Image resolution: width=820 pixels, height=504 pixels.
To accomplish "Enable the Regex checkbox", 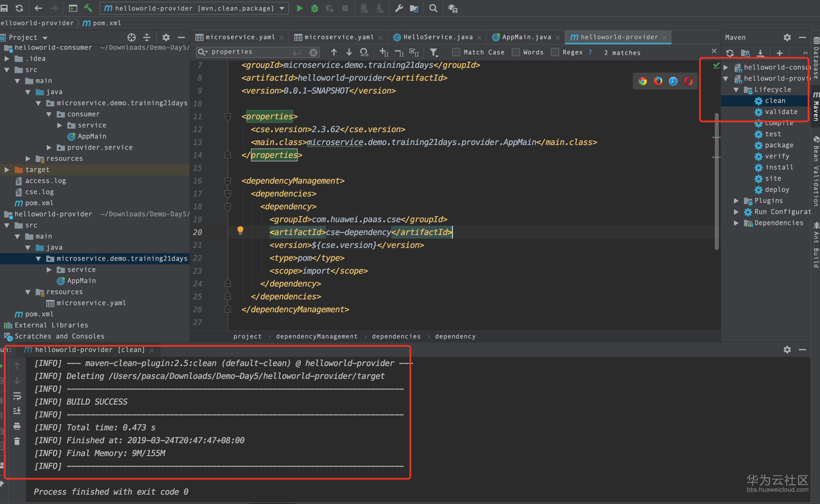I will click(555, 52).
